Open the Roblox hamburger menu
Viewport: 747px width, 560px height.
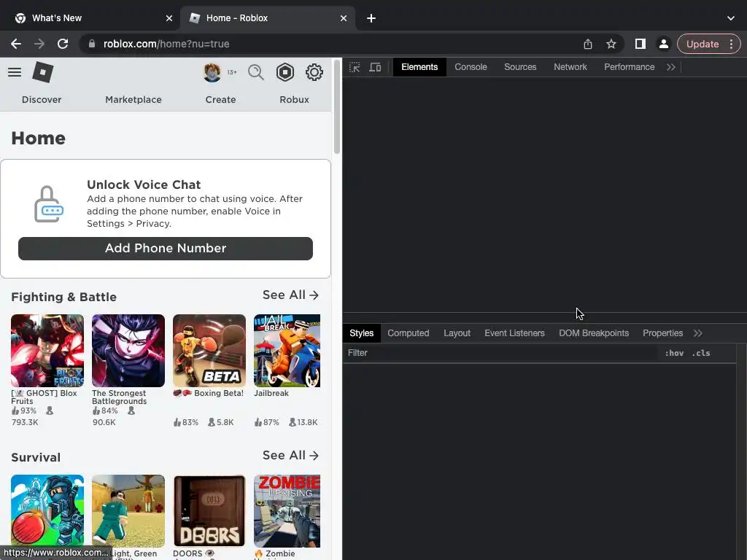tap(15, 72)
